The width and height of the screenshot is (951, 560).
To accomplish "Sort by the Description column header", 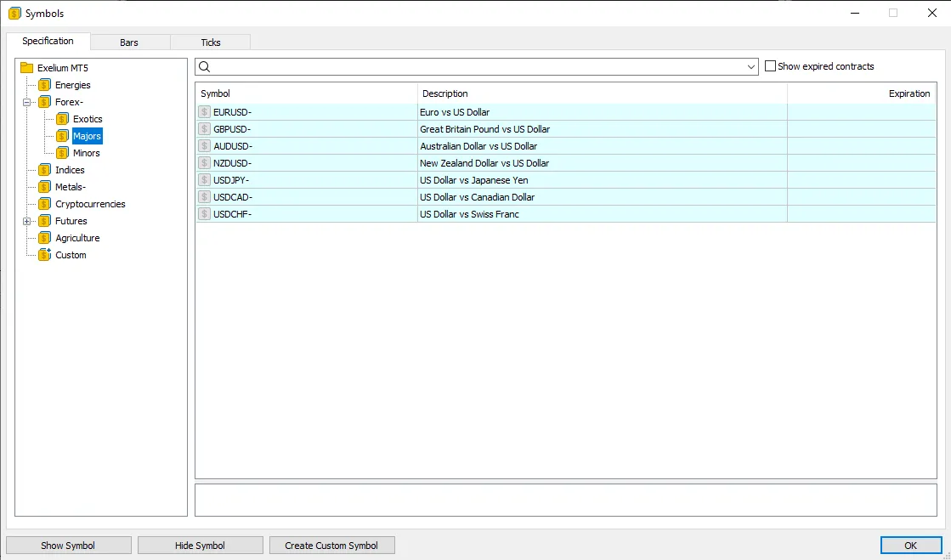I will (x=602, y=93).
